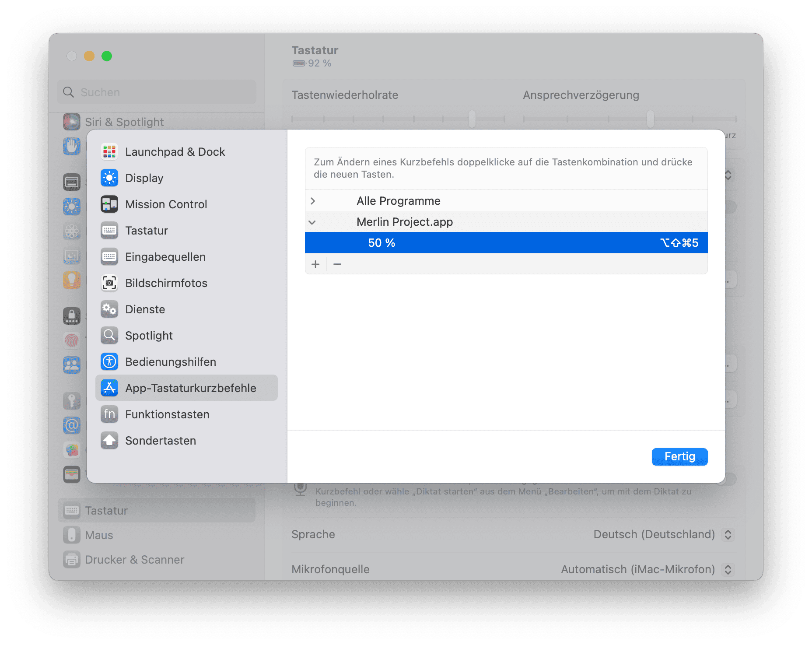812x645 pixels.
Task: Collapse the Merlin Project.app group
Action: tap(312, 222)
